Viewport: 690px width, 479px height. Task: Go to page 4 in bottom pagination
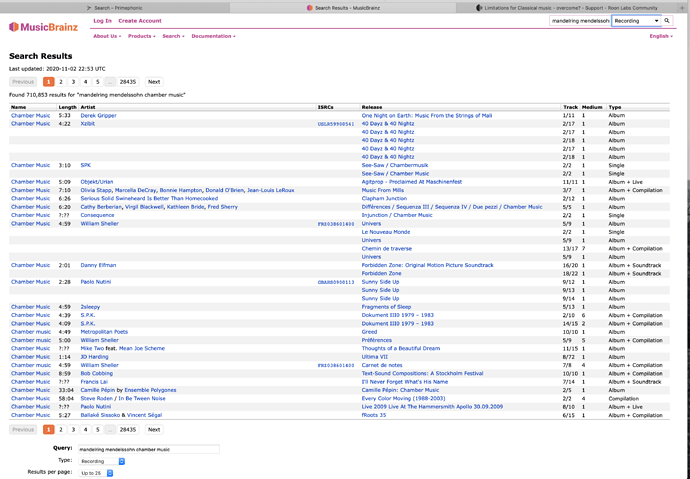pyautogui.click(x=85, y=430)
